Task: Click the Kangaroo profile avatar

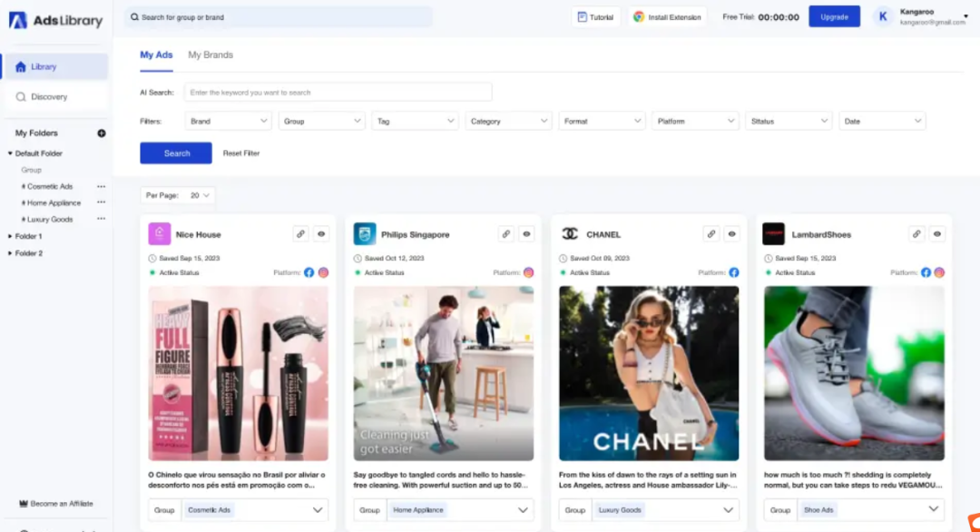Action: tap(883, 17)
